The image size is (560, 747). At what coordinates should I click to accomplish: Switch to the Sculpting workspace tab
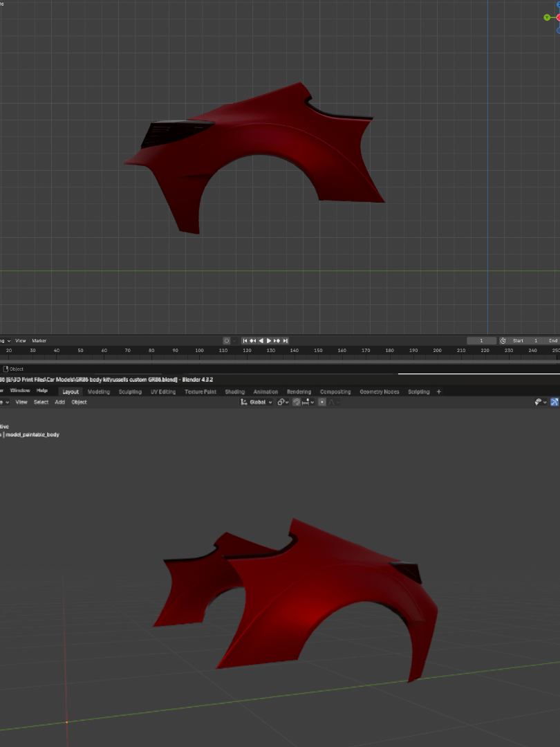click(x=130, y=391)
